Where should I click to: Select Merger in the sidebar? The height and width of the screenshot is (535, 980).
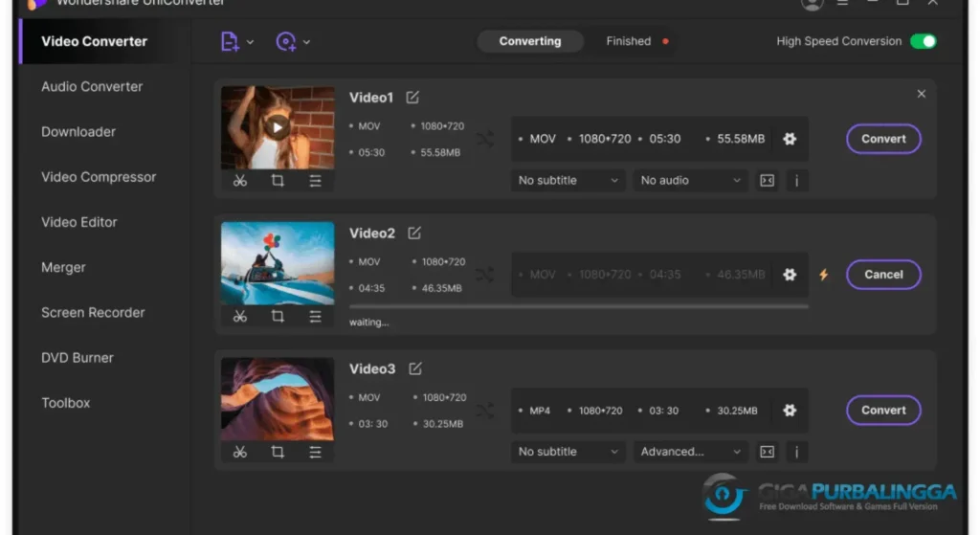(63, 268)
